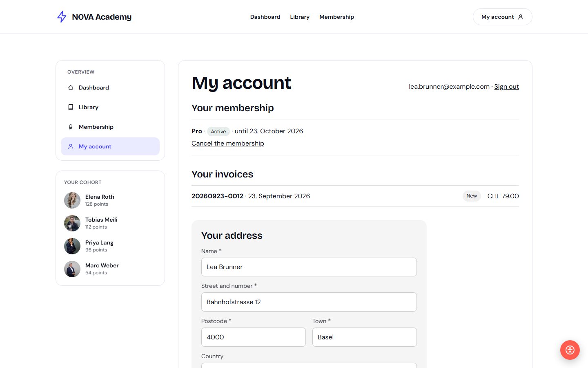Click the name Priya Lang in the cohort
The height and width of the screenshot is (368, 588).
99,242
